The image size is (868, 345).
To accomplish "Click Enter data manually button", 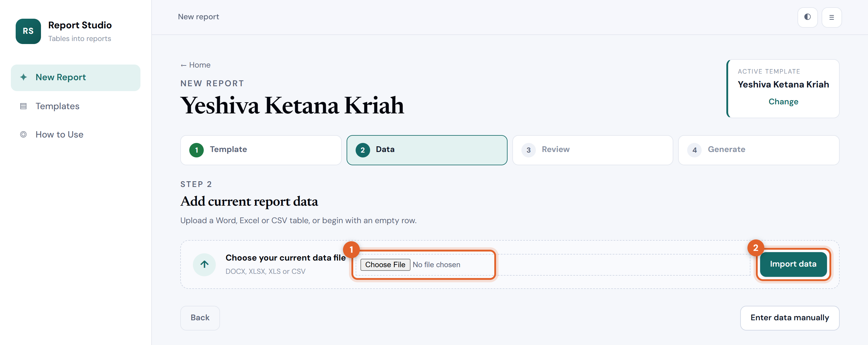I will point(790,318).
